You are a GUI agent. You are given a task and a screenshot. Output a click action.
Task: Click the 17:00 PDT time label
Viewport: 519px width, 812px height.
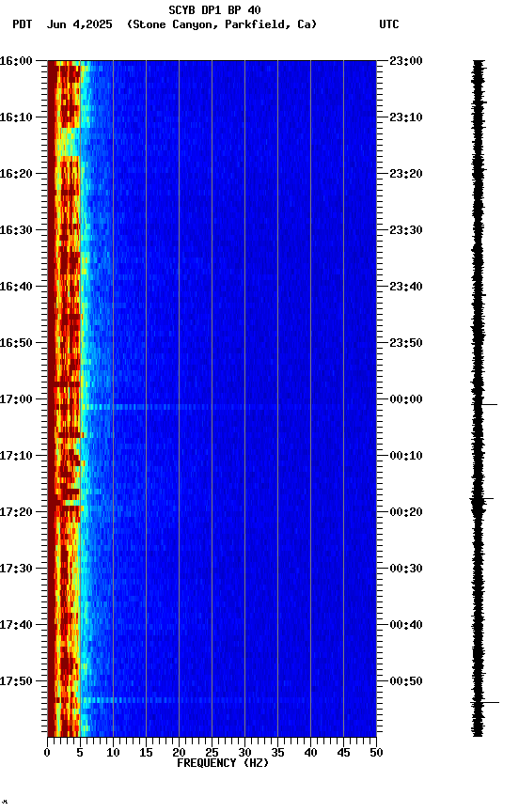(16, 399)
